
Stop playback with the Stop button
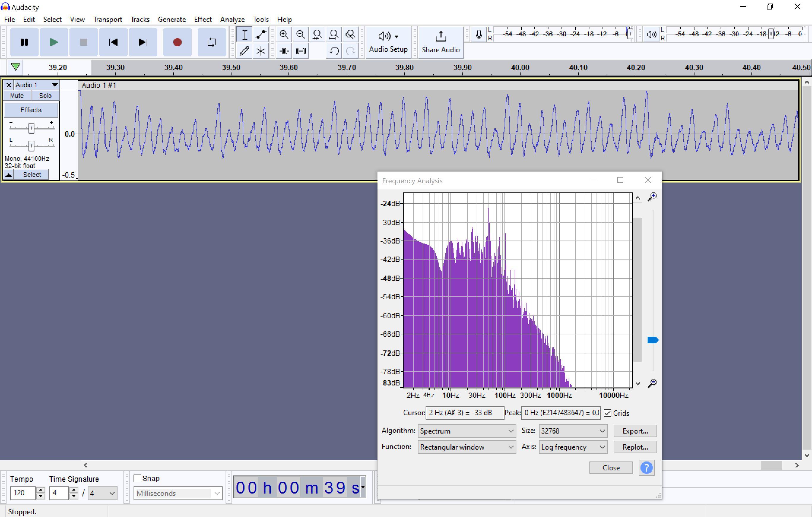click(x=84, y=42)
